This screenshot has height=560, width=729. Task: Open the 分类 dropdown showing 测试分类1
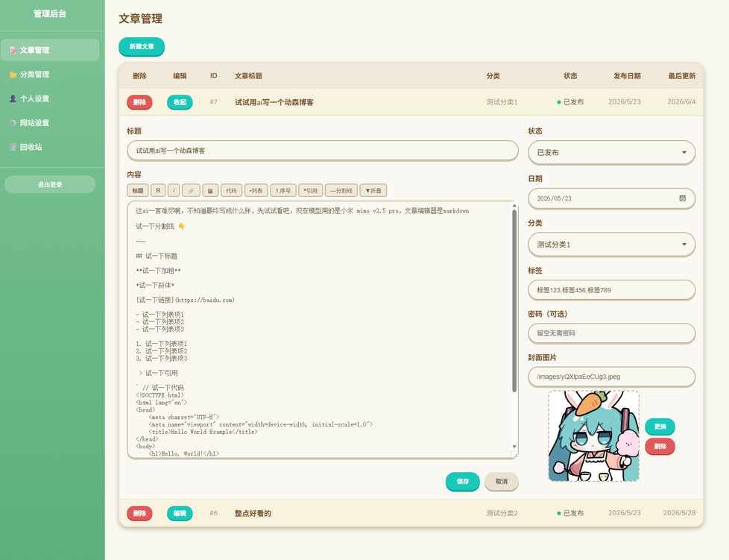[611, 245]
